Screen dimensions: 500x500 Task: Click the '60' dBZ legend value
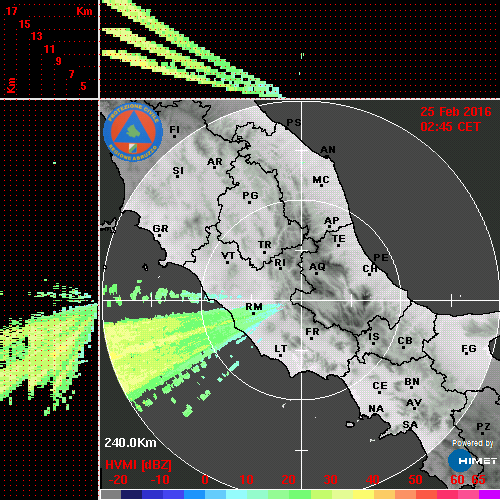tap(457, 480)
